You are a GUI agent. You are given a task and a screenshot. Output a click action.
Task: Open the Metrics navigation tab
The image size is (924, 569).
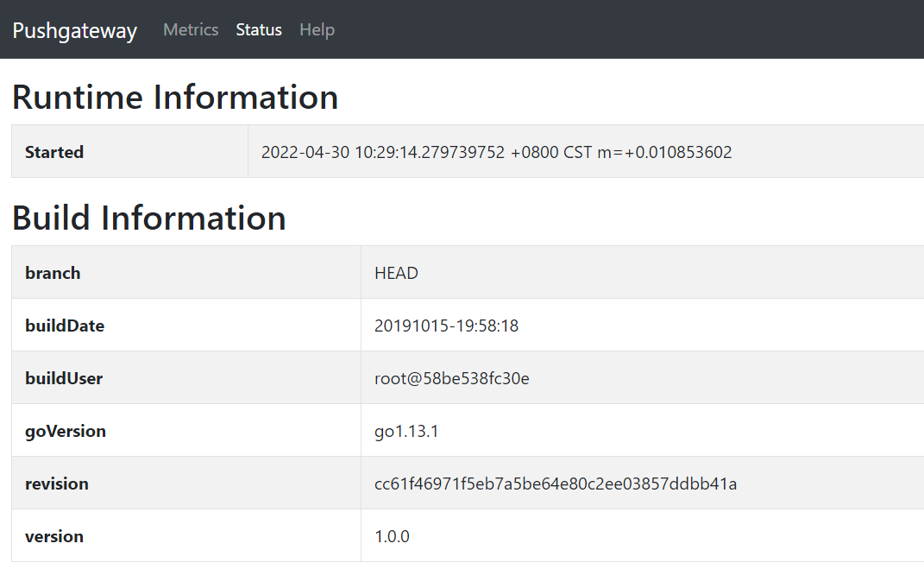(x=191, y=29)
